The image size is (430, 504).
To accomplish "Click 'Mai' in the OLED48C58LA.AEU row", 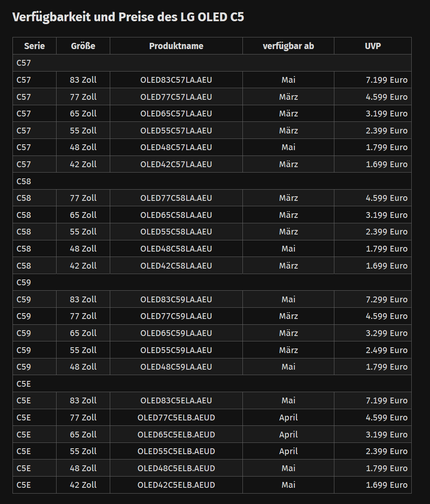I will [x=289, y=249].
